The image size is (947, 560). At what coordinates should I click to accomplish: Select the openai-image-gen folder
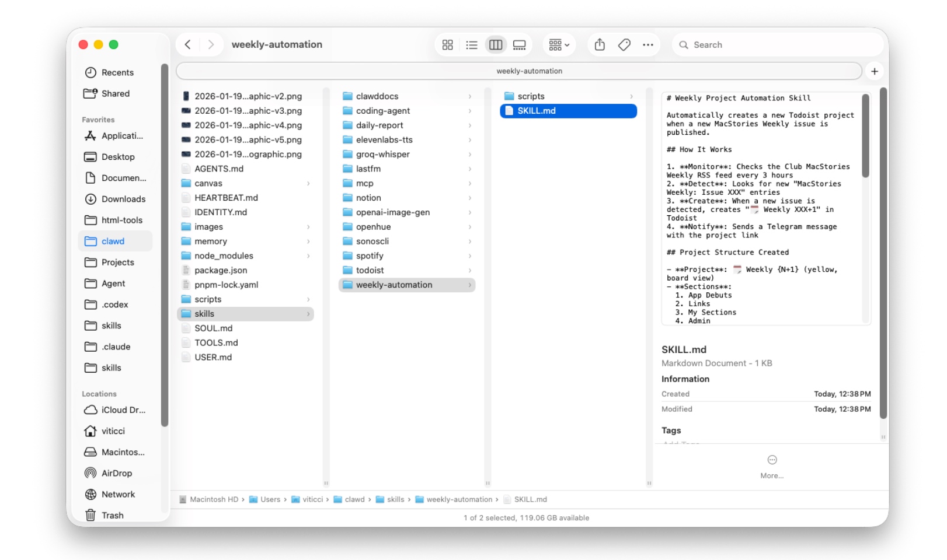tap(407, 212)
